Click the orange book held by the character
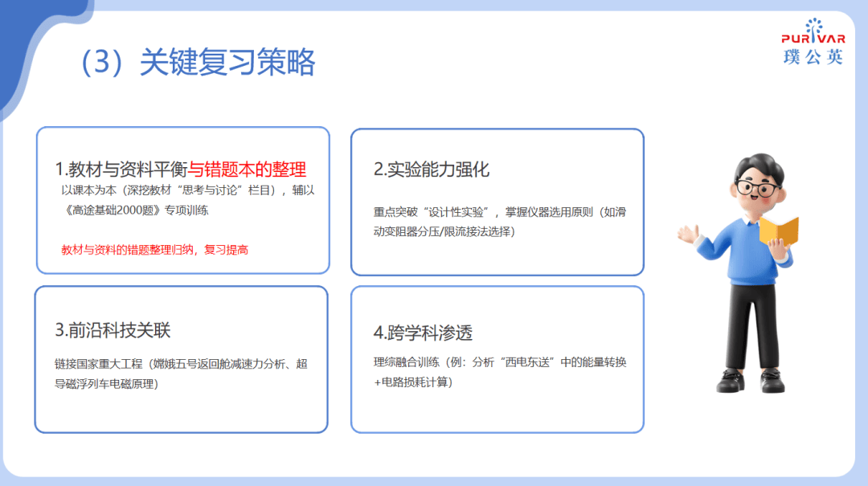The height and width of the screenshot is (486, 868). click(780, 230)
